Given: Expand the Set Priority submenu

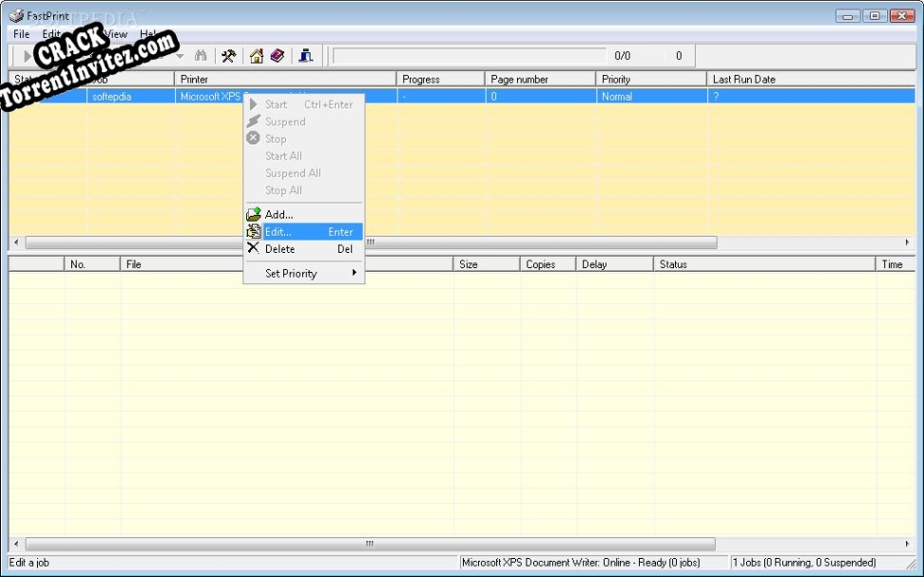Looking at the screenshot, I should point(291,274).
